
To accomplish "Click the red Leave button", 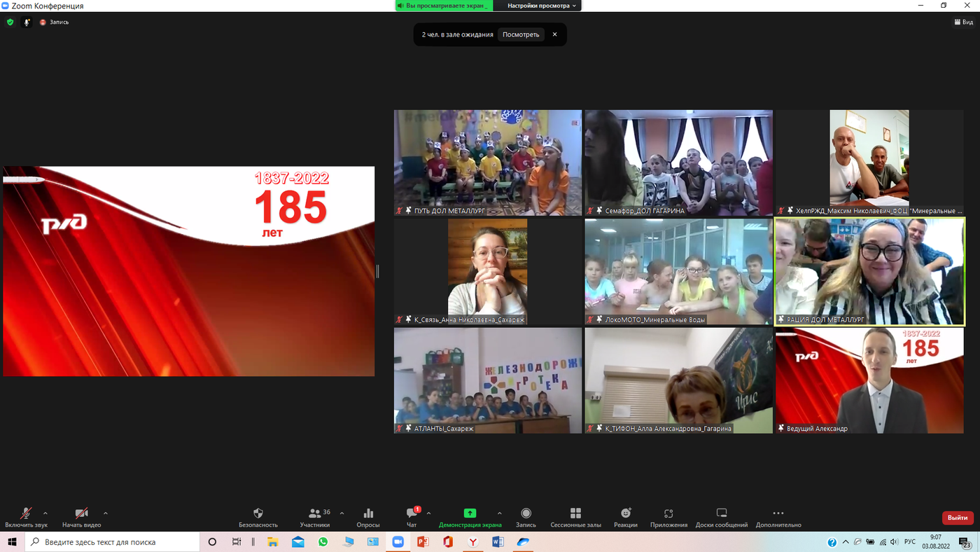I will 957,518.
